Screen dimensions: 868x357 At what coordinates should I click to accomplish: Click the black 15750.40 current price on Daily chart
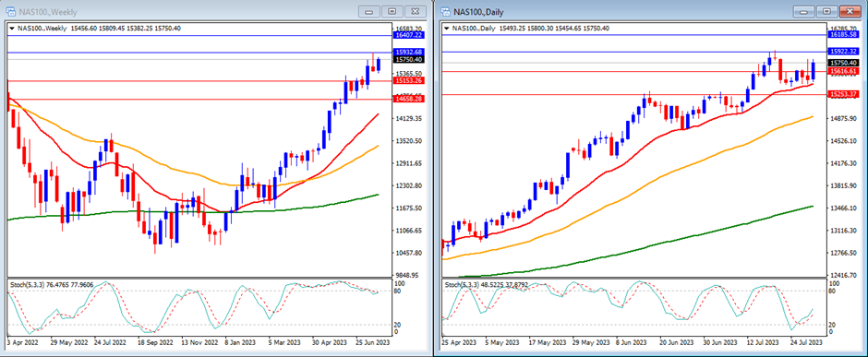click(x=843, y=63)
